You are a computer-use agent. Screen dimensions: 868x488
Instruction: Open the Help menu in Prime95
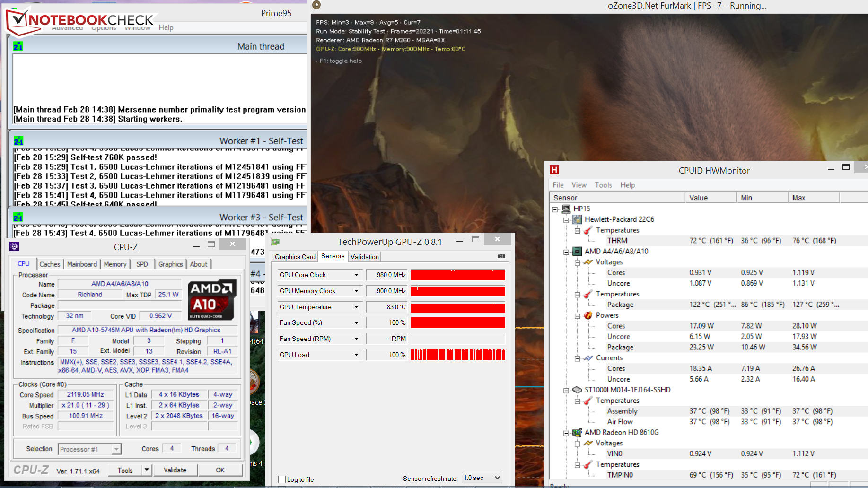point(166,27)
